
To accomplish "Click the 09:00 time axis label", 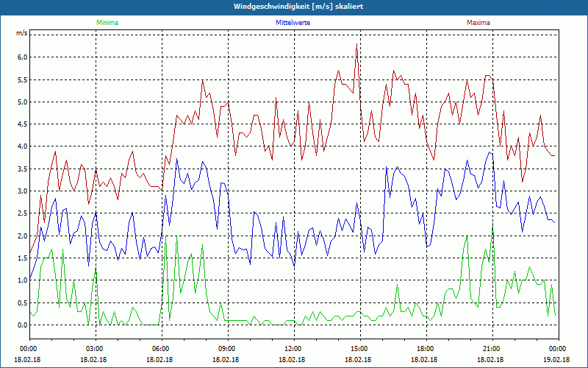I will (x=226, y=349).
